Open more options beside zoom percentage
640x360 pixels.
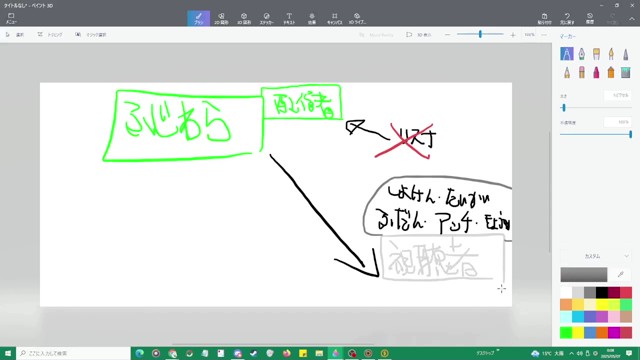(x=544, y=35)
